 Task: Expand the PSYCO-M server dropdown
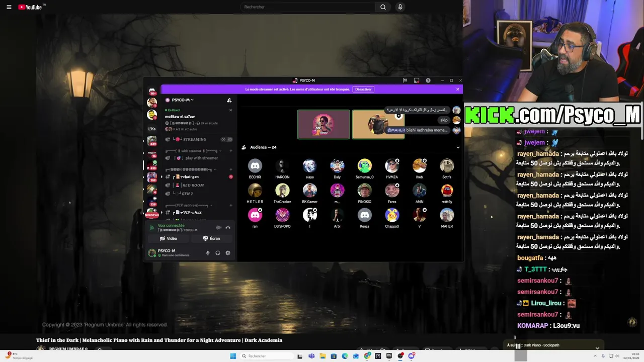click(x=180, y=100)
